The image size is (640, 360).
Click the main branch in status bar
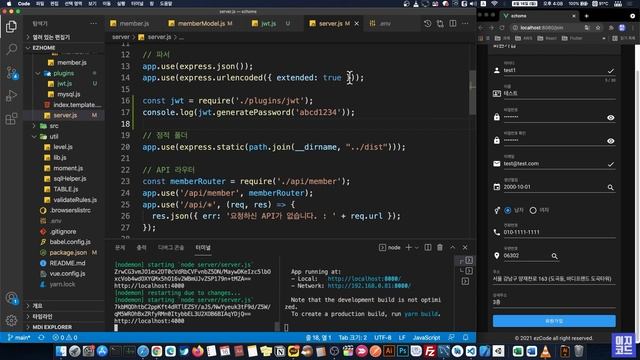click(x=19, y=338)
